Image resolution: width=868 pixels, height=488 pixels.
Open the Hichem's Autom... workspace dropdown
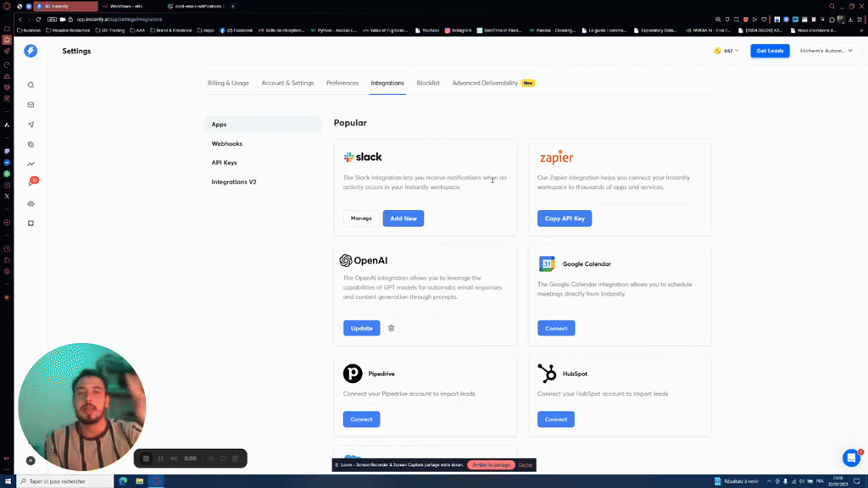826,51
